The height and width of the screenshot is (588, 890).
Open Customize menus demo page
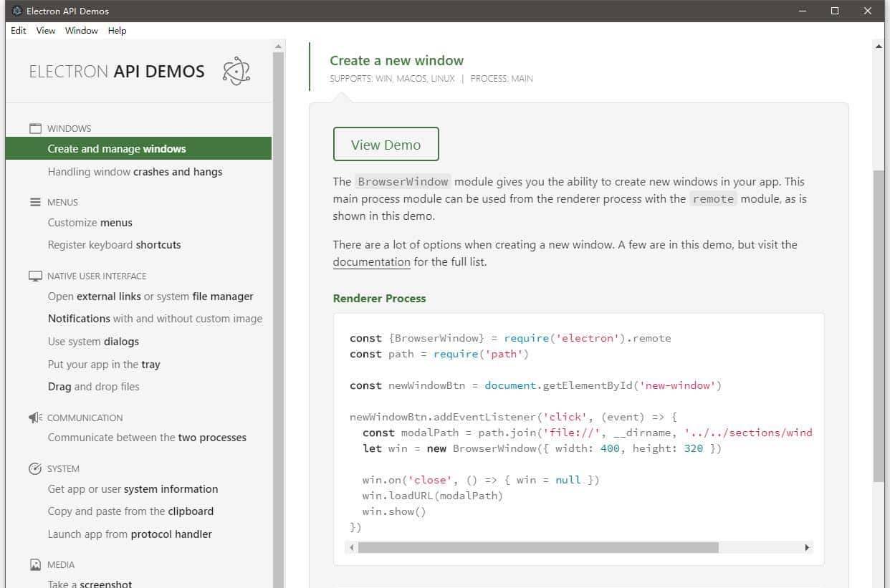(x=90, y=223)
